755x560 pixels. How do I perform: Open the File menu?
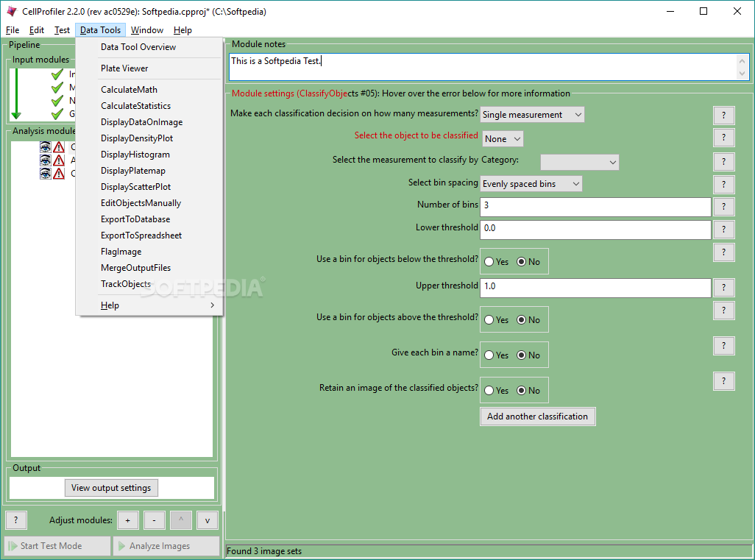tap(13, 30)
